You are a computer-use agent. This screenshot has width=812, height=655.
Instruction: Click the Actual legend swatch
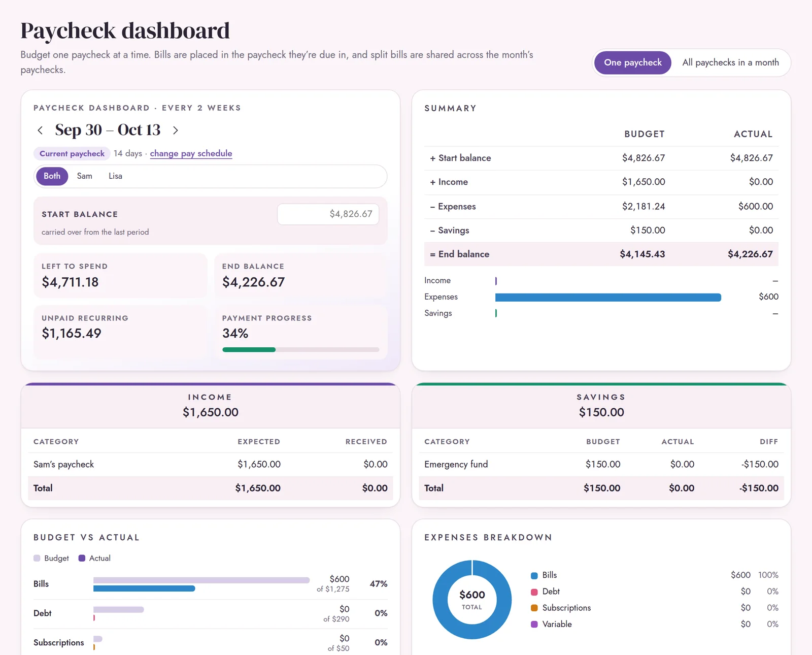[82, 558]
